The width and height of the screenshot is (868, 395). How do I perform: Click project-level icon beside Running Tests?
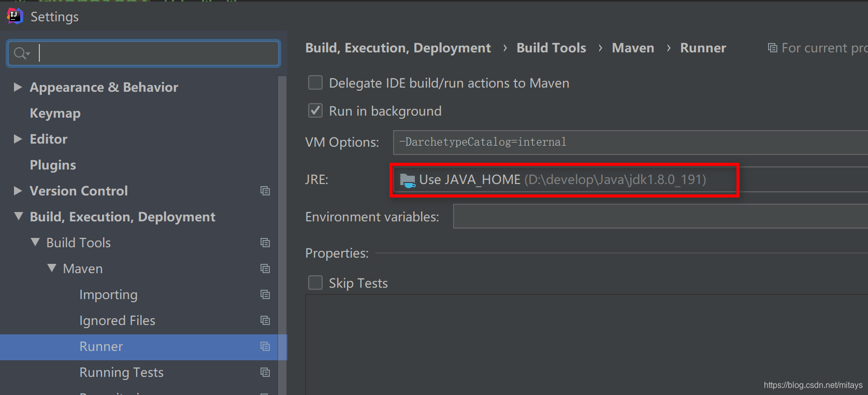(x=265, y=372)
